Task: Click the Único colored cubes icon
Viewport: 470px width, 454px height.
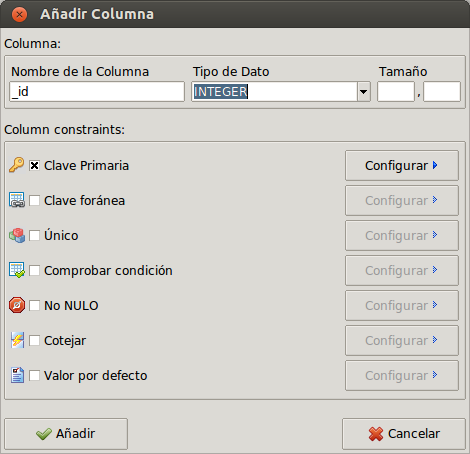Action: coord(17,235)
